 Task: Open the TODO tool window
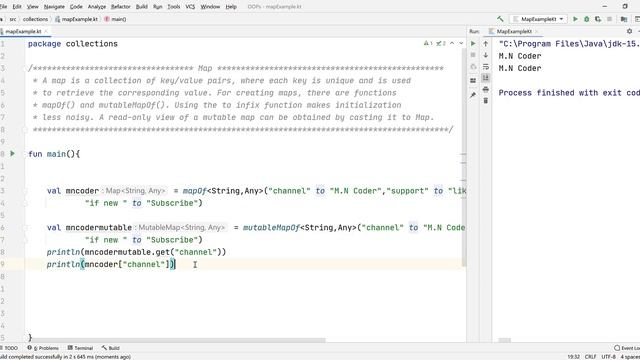click(9, 348)
